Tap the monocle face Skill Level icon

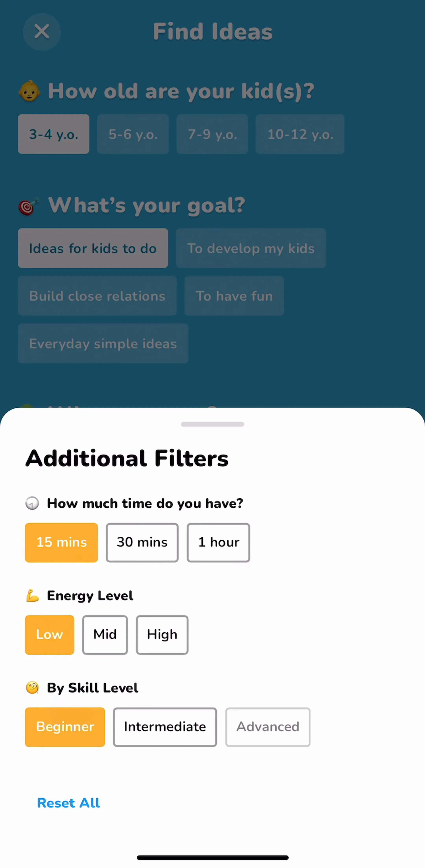(x=32, y=688)
